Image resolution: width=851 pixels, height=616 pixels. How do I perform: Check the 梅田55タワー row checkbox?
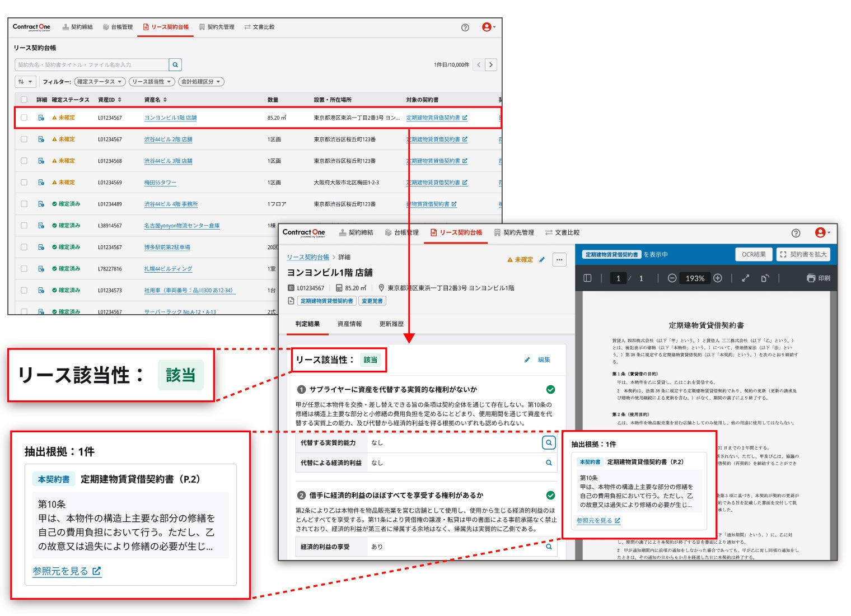[24, 183]
